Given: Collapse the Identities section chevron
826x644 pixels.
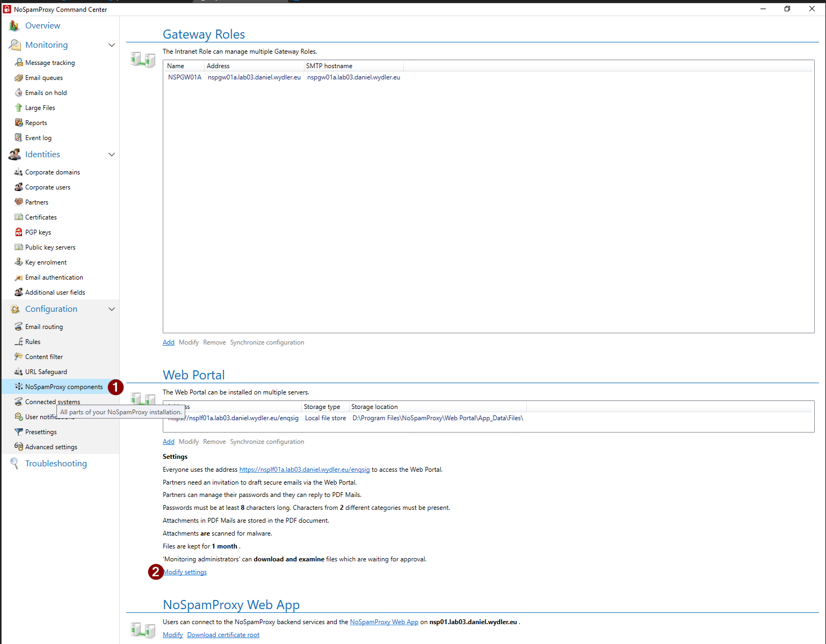Looking at the screenshot, I should (x=112, y=155).
